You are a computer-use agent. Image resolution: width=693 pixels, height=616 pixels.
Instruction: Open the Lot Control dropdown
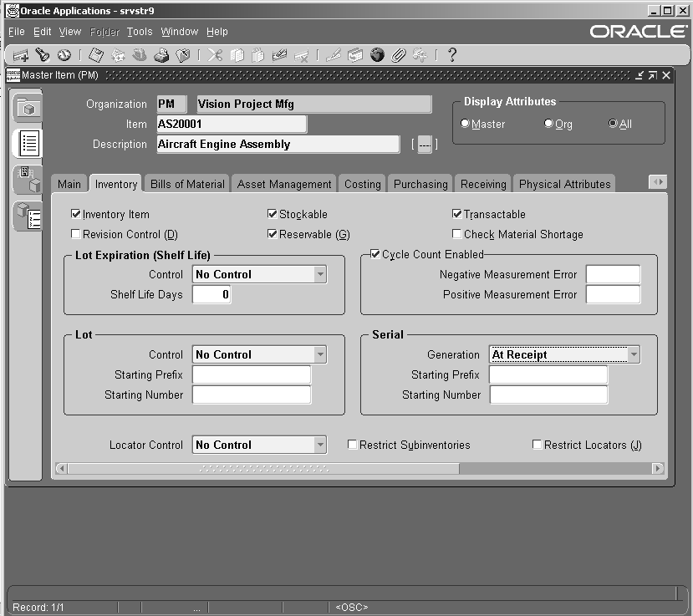pos(320,354)
